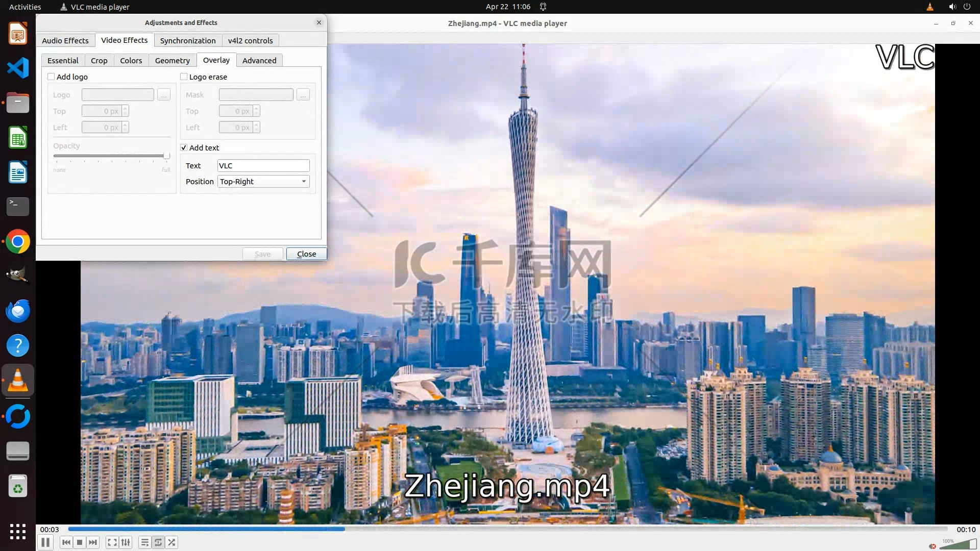Image resolution: width=980 pixels, height=551 pixels.
Task: Open the Position dropdown showing Top-Right
Action: pyautogui.click(x=263, y=182)
